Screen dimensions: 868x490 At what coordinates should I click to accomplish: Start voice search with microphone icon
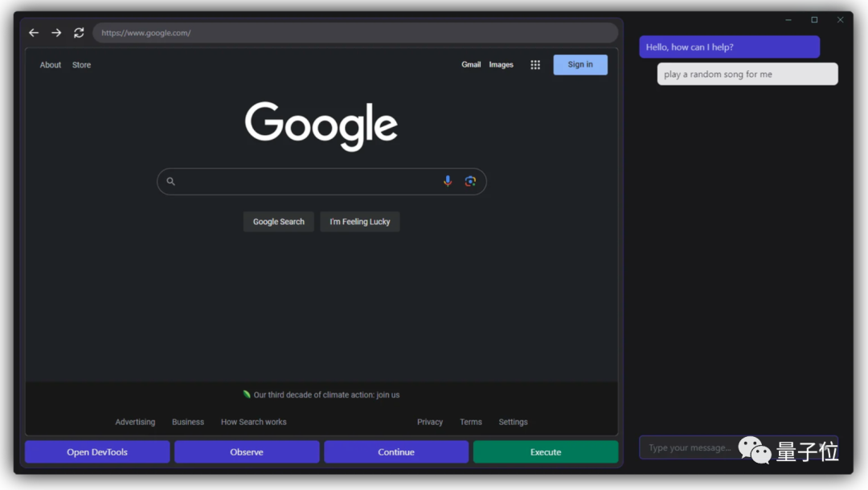[x=448, y=182]
